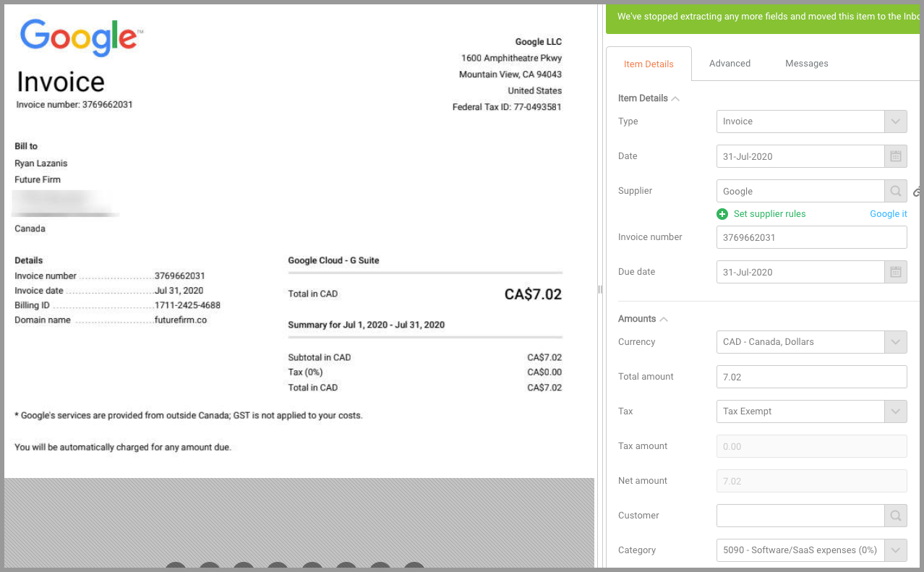Click 'Summary for Jul 1, 2020 - Jul 31, 2020'
The width and height of the screenshot is (924, 572).
[367, 325]
